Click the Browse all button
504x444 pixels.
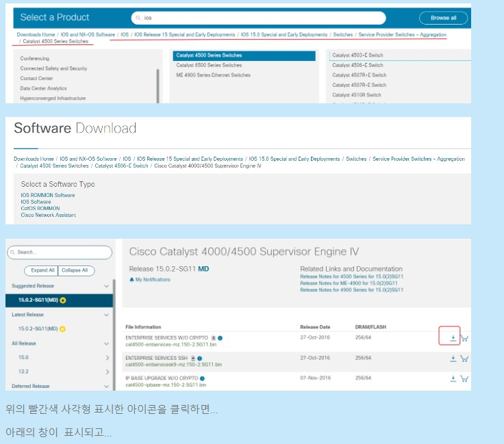coord(443,18)
